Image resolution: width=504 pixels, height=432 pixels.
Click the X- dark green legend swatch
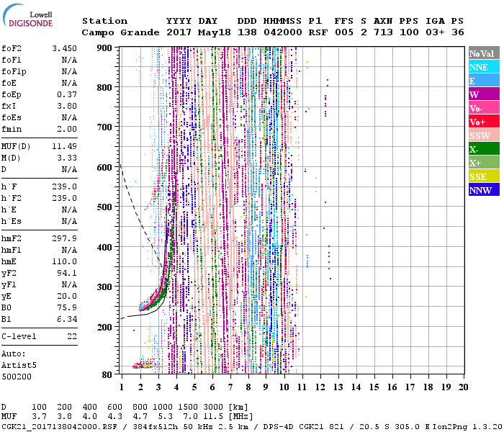pyautogui.click(x=482, y=149)
